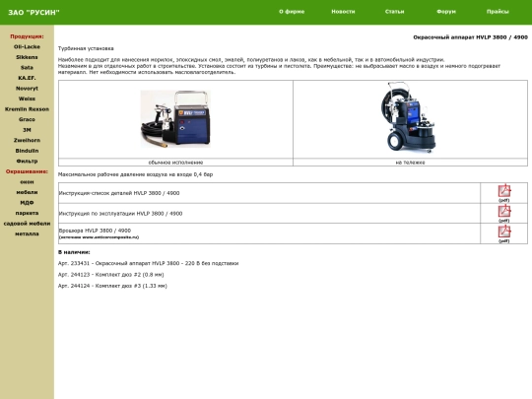Click the standard HVLP unit photo

(175, 119)
